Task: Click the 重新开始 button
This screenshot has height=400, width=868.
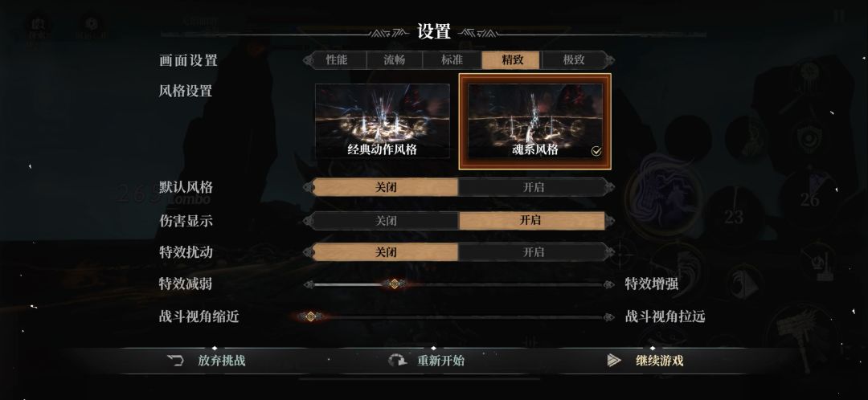Action: point(427,361)
